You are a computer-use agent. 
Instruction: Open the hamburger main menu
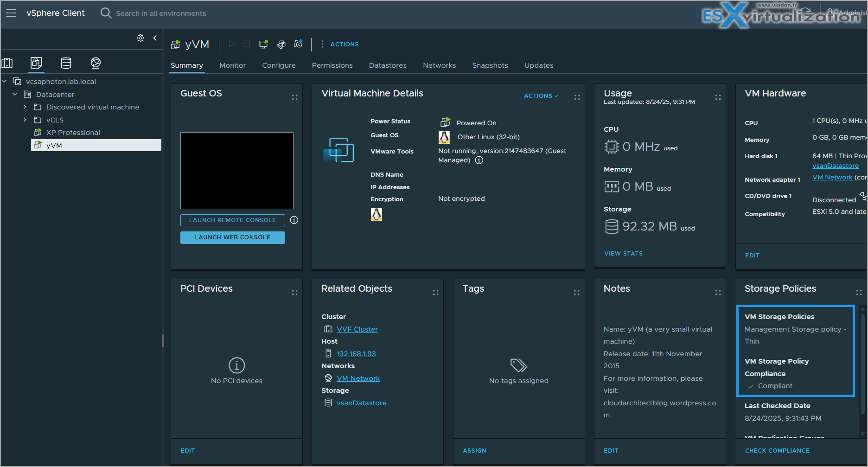11,13
